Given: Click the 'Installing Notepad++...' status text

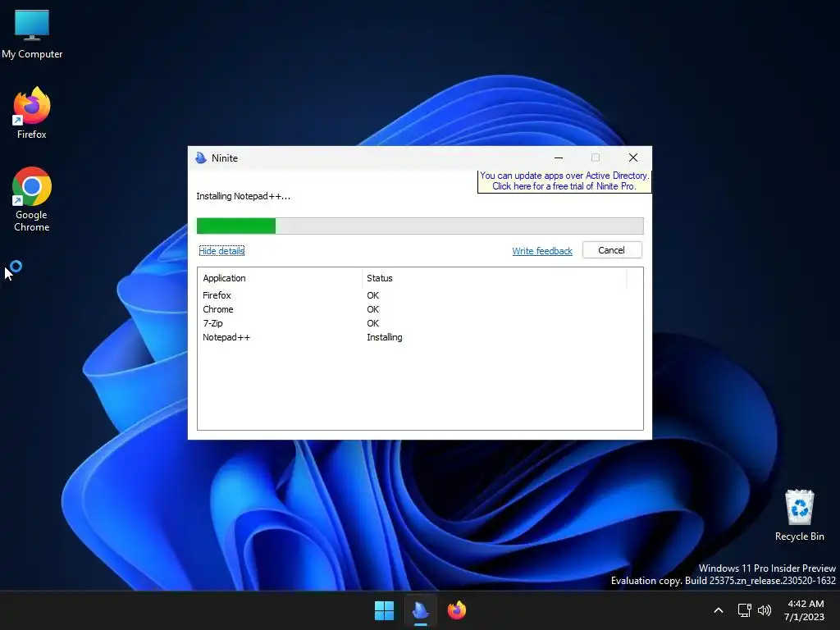Looking at the screenshot, I should point(243,196).
